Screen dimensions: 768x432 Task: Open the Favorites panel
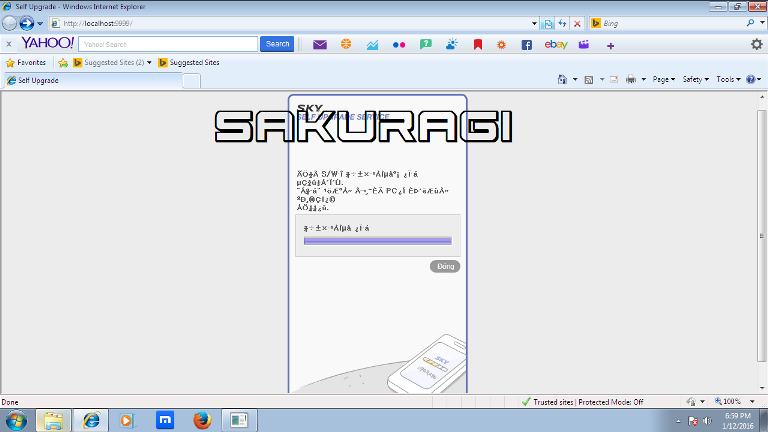pos(26,62)
